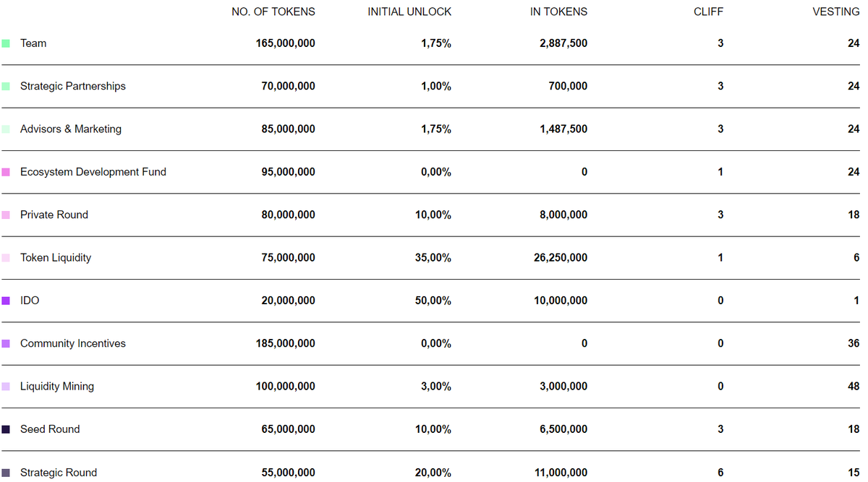Click the Ecosystem Development Fund color swatch

(x=6, y=172)
